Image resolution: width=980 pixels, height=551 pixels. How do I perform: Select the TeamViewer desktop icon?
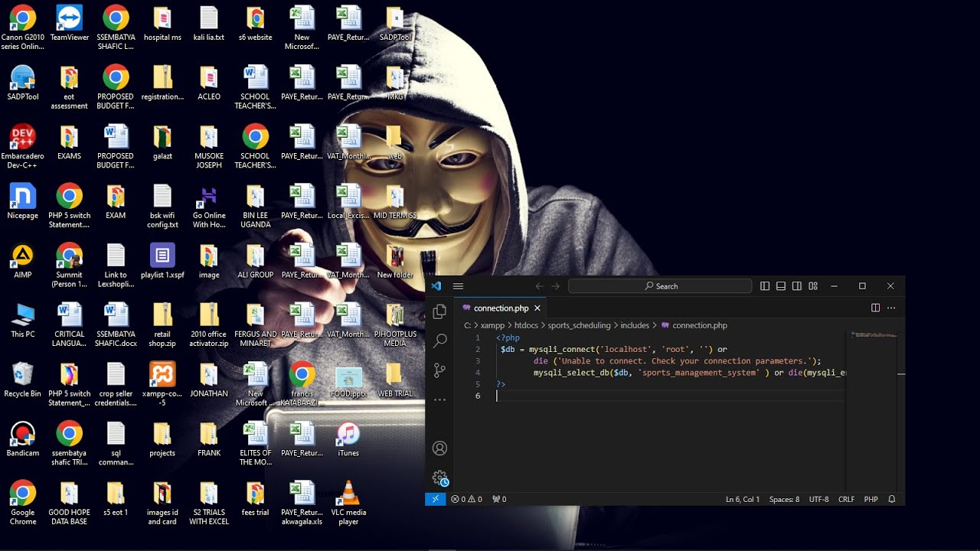pos(69,24)
